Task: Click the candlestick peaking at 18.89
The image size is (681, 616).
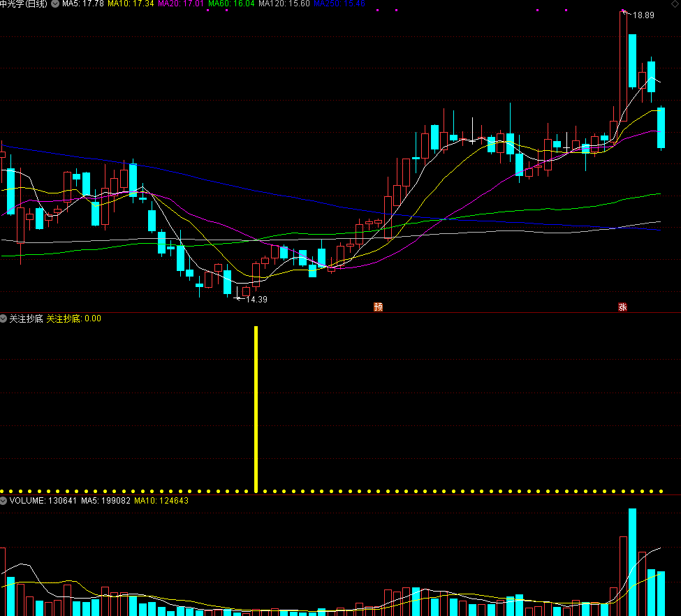Action: click(x=623, y=65)
